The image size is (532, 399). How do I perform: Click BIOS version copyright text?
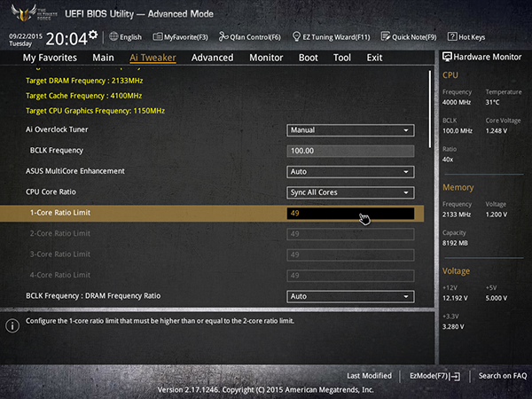266,390
